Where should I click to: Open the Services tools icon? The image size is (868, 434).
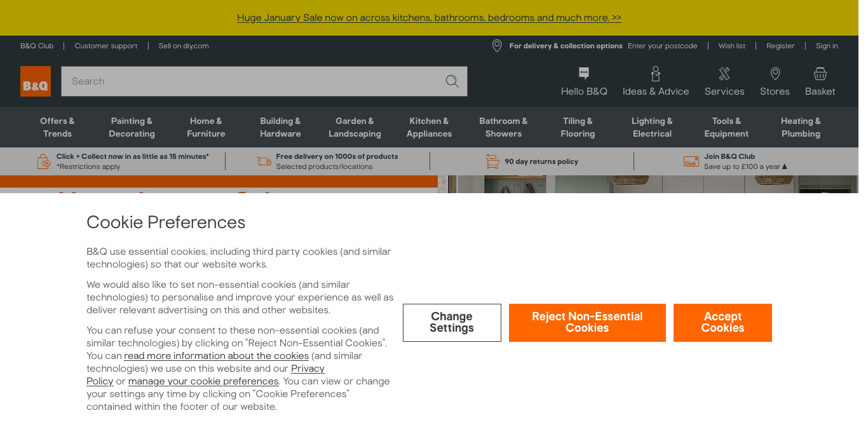click(x=724, y=74)
